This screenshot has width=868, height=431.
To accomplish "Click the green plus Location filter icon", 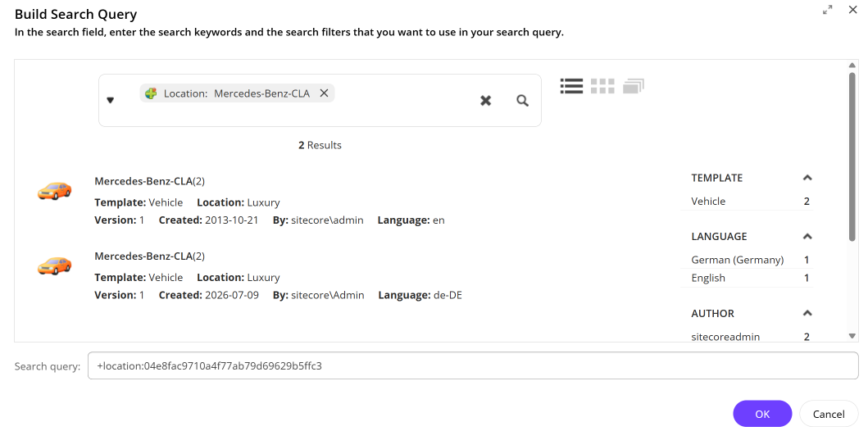I will (x=151, y=93).
